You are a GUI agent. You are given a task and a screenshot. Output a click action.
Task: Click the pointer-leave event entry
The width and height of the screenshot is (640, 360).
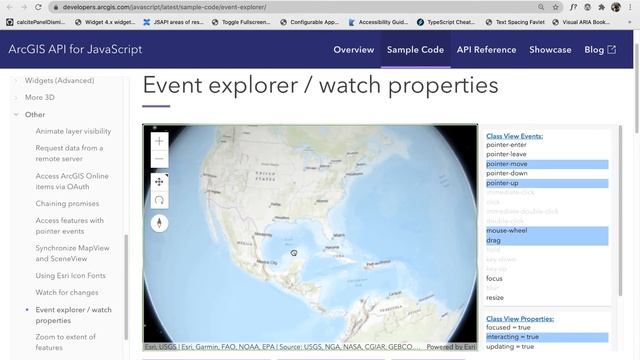click(506, 154)
